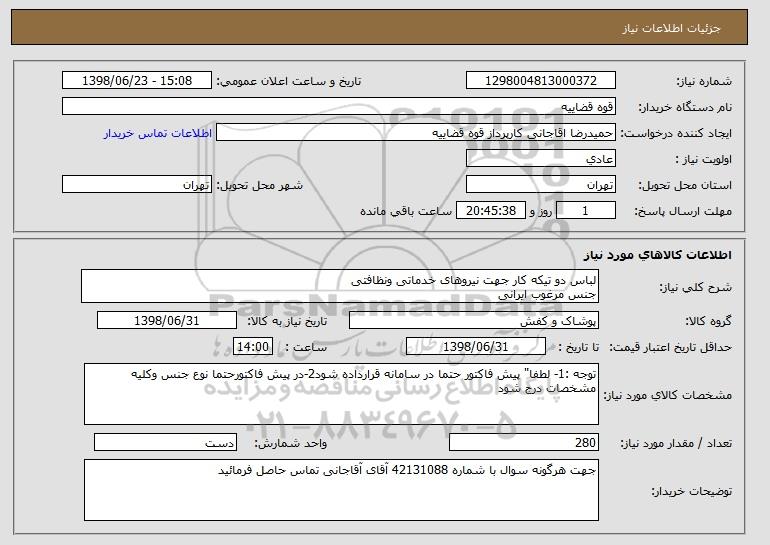Select the ساعت field showing 14:00
The height and width of the screenshot is (545, 770).
253,347
